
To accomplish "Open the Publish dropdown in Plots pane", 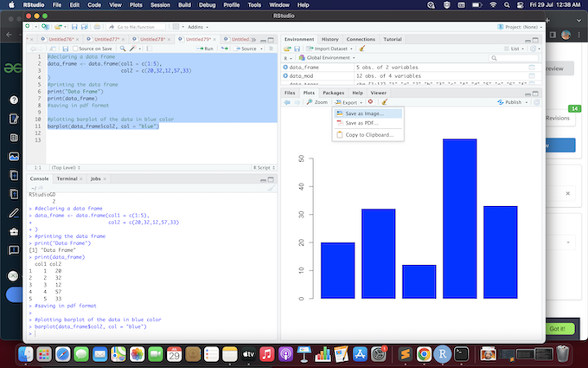I will 514,102.
